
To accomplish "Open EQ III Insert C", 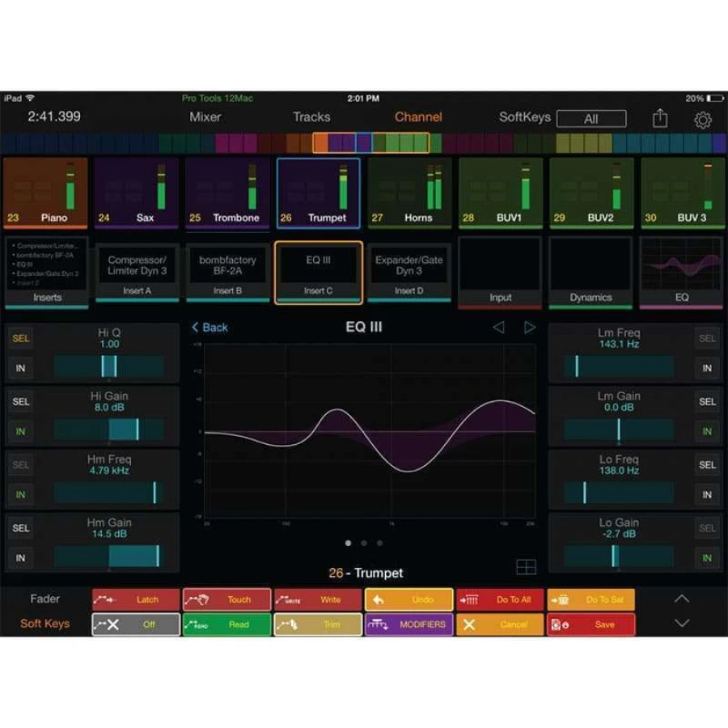I will point(319,273).
